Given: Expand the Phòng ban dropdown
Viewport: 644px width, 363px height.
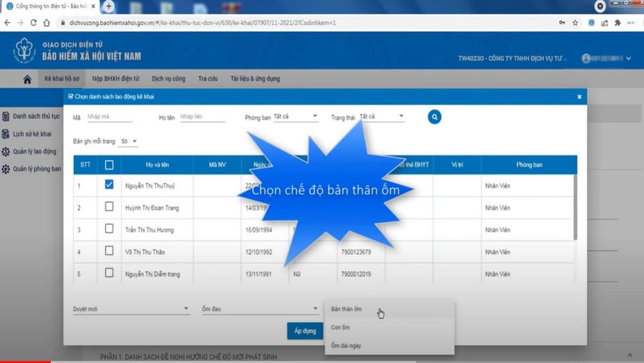Looking at the screenshot, I should pyautogui.click(x=295, y=116).
